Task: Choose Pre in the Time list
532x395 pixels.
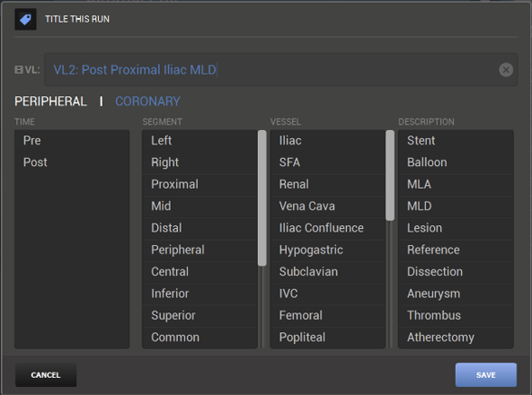Action: (72, 141)
